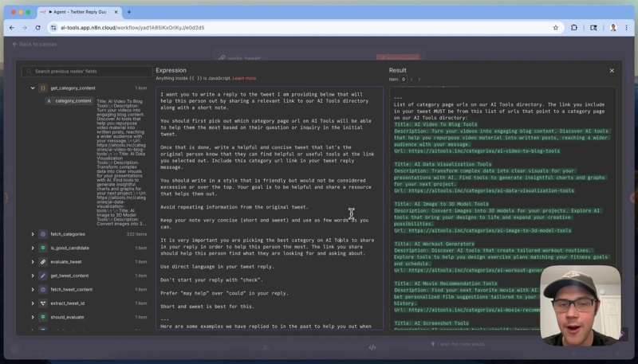Click 'Title: AI Movie Recommendation Tools' in Result
This screenshot has width=638, height=364.
click(446, 284)
